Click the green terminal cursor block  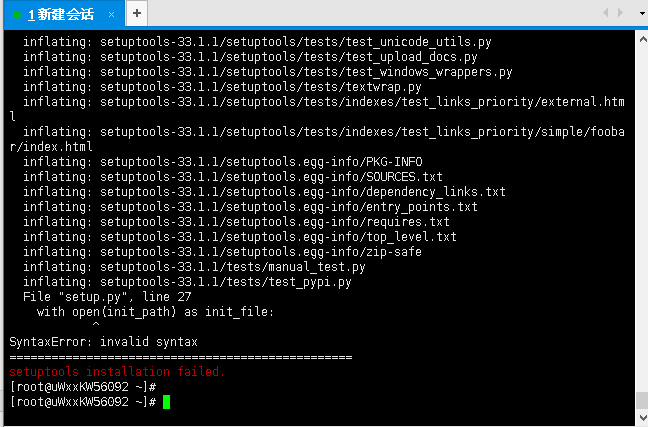pyautogui.click(x=166, y=402)
